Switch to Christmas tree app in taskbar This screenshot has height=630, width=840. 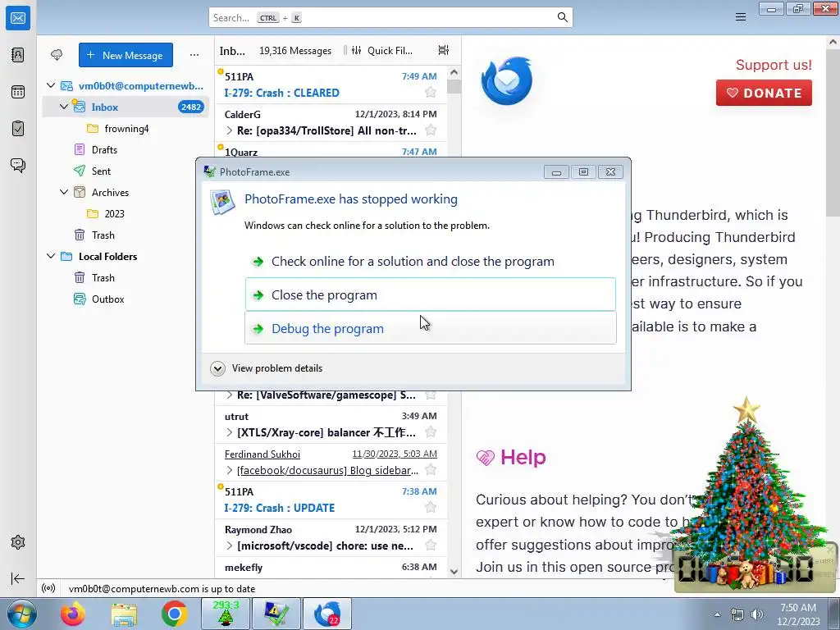[226, 614]
